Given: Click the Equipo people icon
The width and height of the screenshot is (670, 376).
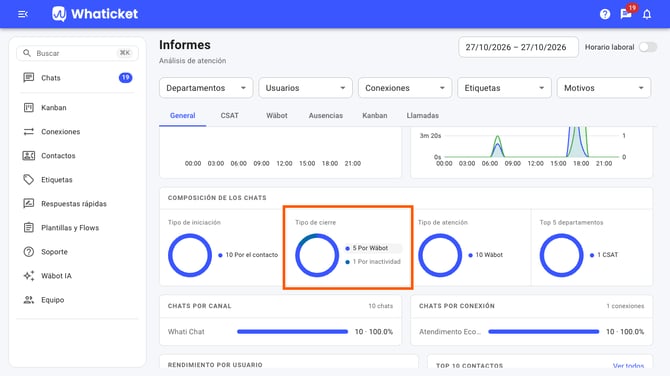Looking at the screenshot, I should click(x=29, y=300).
